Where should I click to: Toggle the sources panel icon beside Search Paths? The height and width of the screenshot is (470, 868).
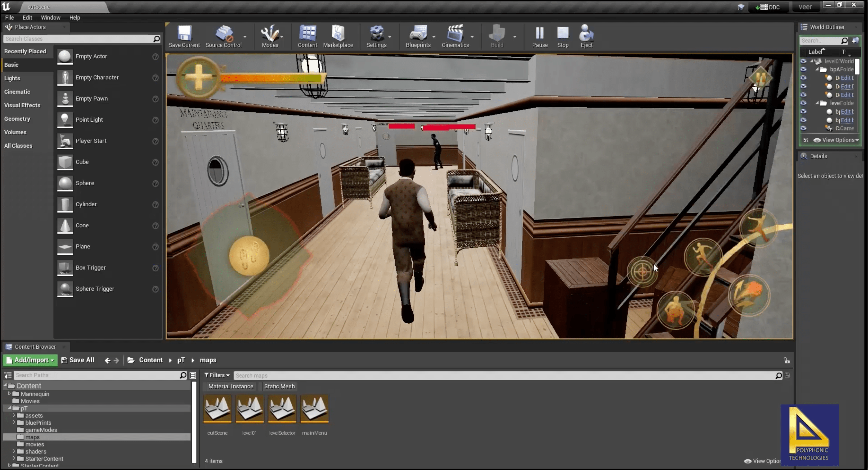pyautogui.click(x=8, y=375)
